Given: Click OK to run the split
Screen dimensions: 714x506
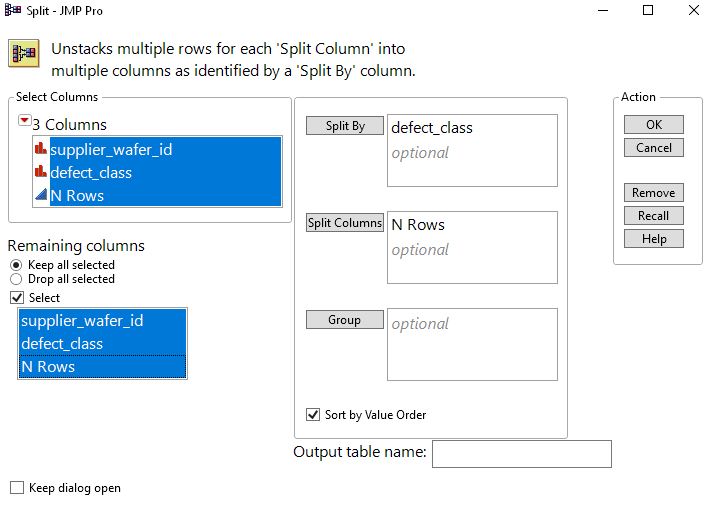Looking at the screenshot, I should (654, 125).
